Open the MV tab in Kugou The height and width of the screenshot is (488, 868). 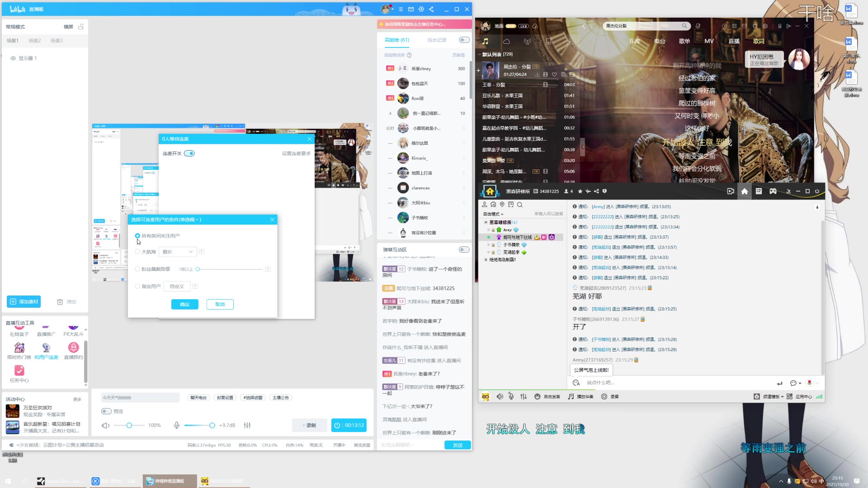click(x=709, y=41)
